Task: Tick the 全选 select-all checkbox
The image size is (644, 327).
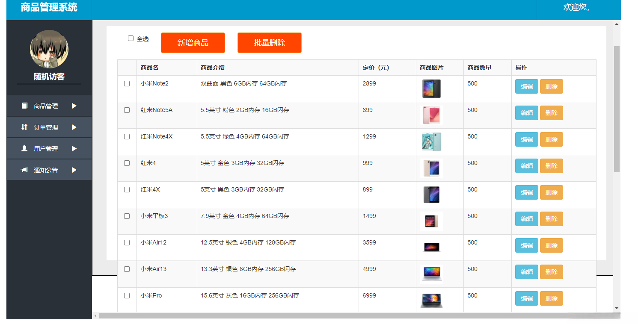Action: 131,38
